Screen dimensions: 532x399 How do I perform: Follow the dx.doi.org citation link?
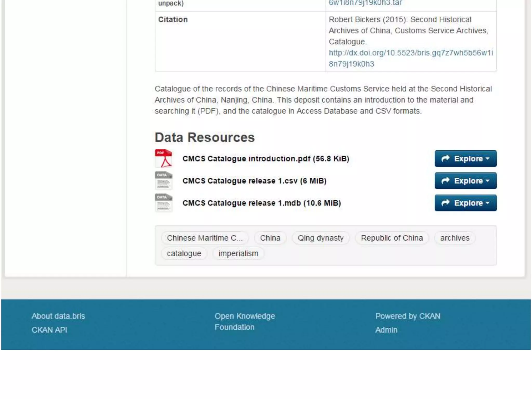click(x=410, y=53)
